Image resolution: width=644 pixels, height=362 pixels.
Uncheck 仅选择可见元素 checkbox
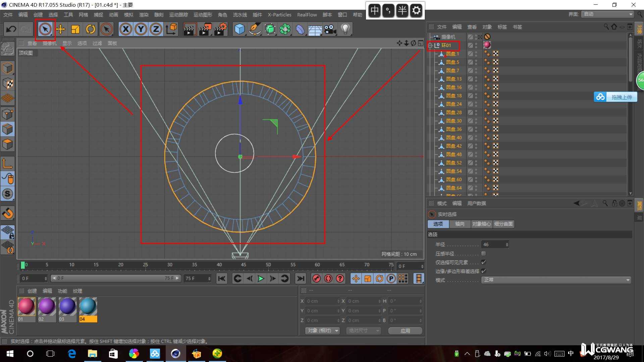483,262
